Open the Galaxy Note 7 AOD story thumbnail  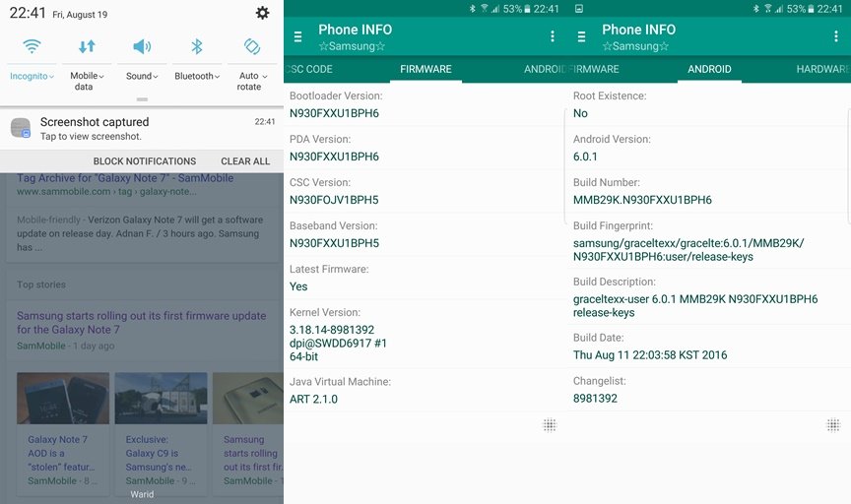click(63, 399)
